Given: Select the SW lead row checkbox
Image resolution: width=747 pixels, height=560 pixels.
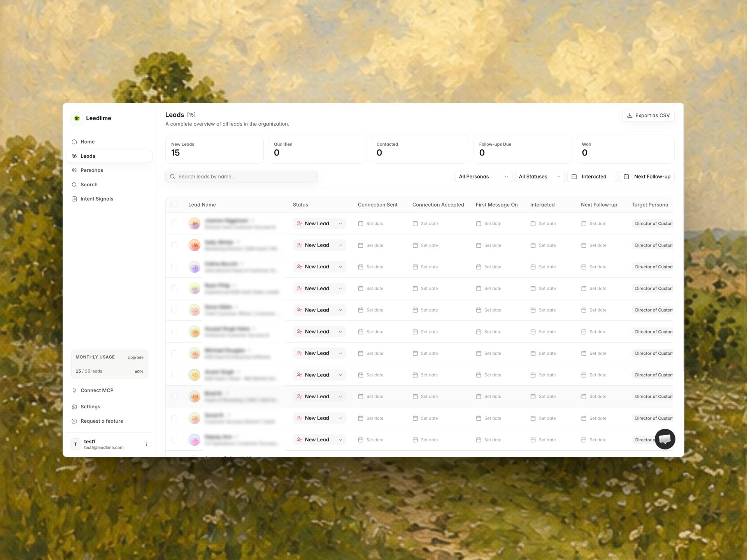Looking at the screenshot, I should [x=174, y=245].
